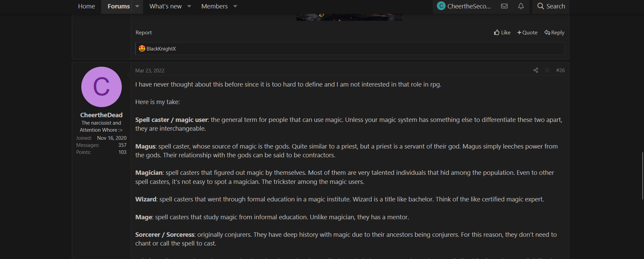Click the #26 post permalink
The height and width of the screenshot is (259, 644).
560,70
